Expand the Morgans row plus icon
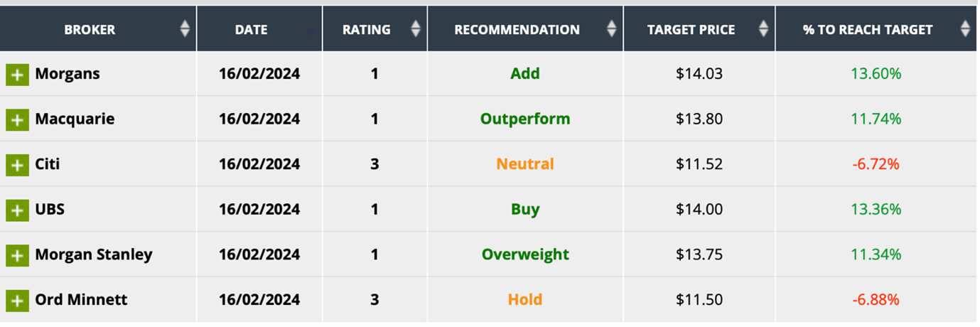Viewport: 980px width, 327px height. pyautogui.click(x=17, y=75)
